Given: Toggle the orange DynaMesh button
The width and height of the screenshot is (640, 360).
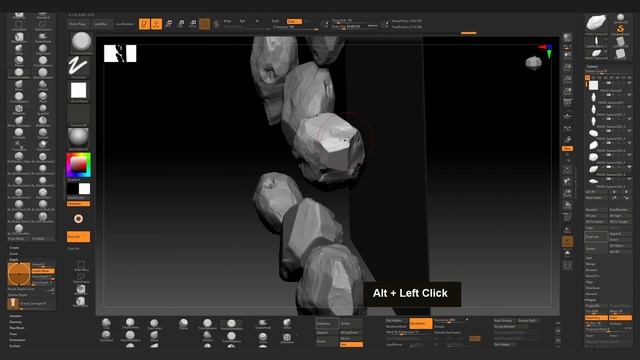Looking at the screenshot, I should click(421, 323).
